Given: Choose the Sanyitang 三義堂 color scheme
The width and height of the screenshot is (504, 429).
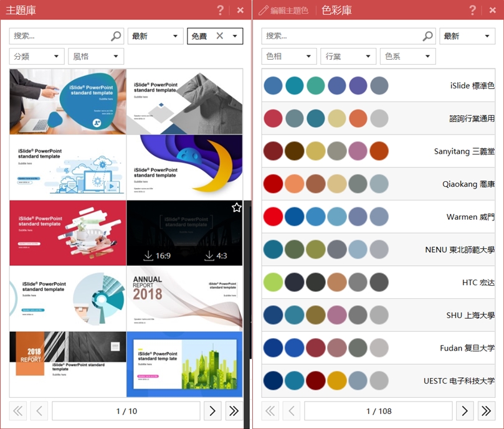Looking at the screenshot, I should (378, 151).
